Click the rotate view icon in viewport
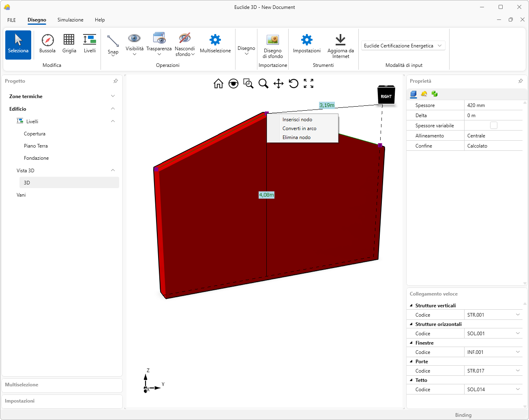529x420 pixels. [x=293, y=84]
